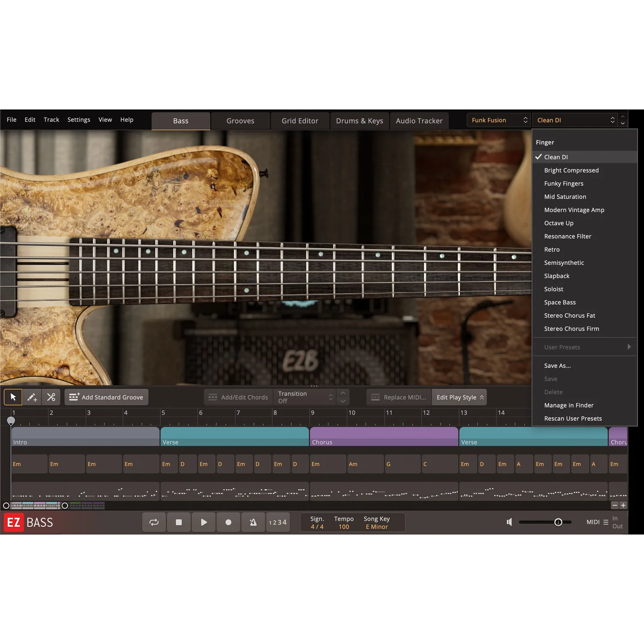
Task: Close the Clean DI preset dropdown
Action: coord(575,120)
